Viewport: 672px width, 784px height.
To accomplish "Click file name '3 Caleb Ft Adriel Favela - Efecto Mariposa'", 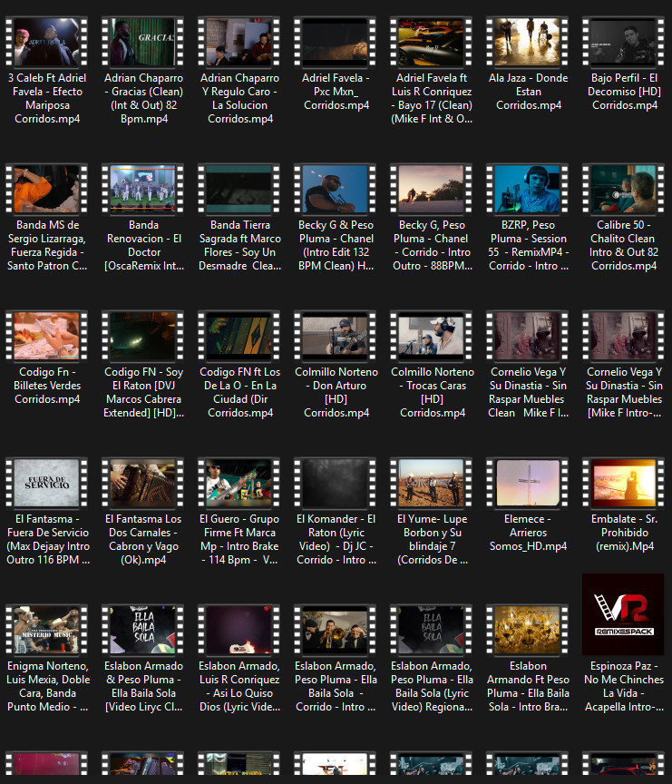I will (x=47, y=99).
